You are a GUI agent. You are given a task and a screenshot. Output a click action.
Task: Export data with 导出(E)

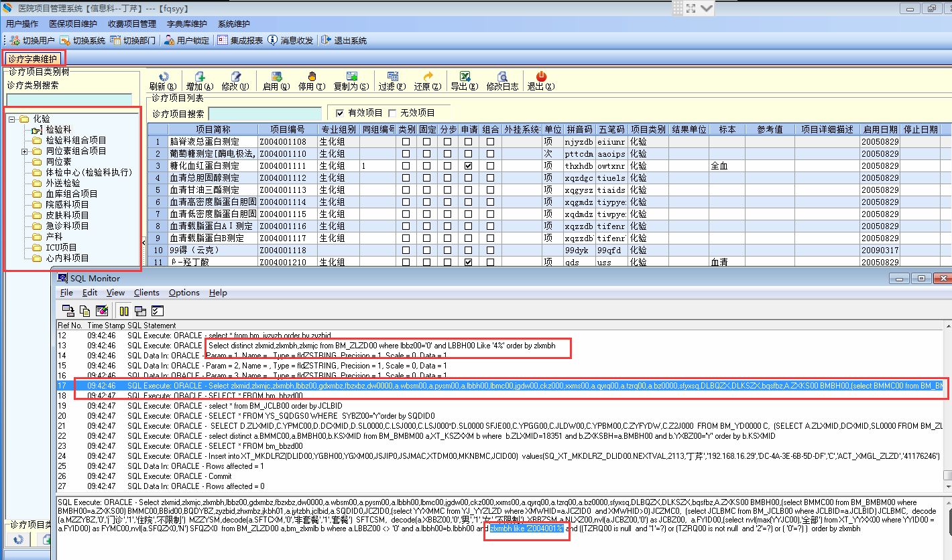[465, 81]
